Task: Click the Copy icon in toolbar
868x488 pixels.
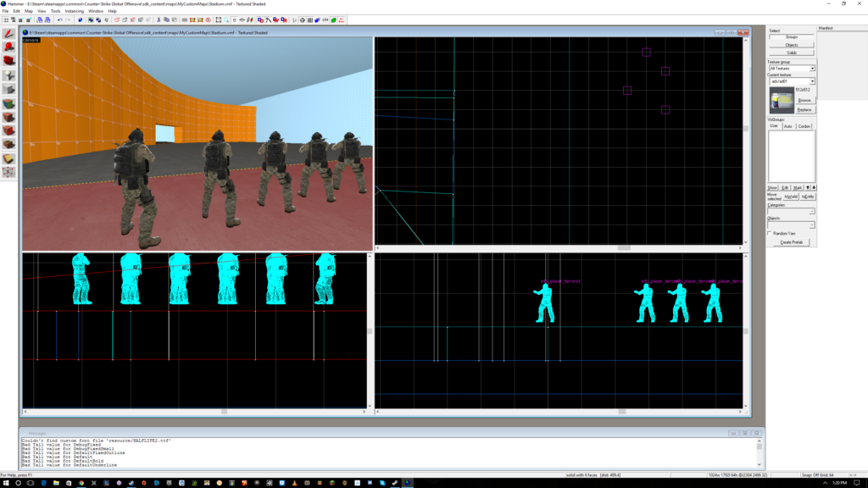Action: (x=166, y=20)
